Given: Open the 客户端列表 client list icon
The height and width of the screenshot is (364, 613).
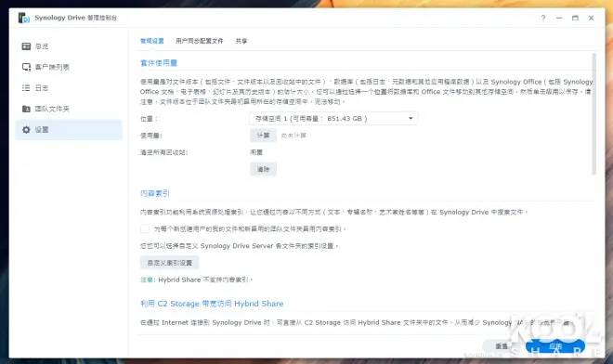Looking at the screenshot, I should pos(26,67).
